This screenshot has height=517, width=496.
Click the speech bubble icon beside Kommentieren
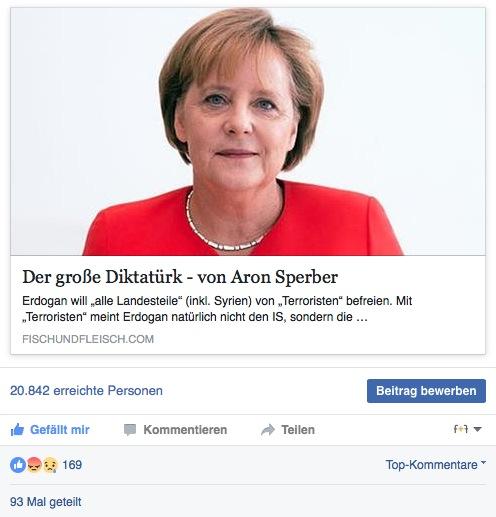(x=130, y=430)
